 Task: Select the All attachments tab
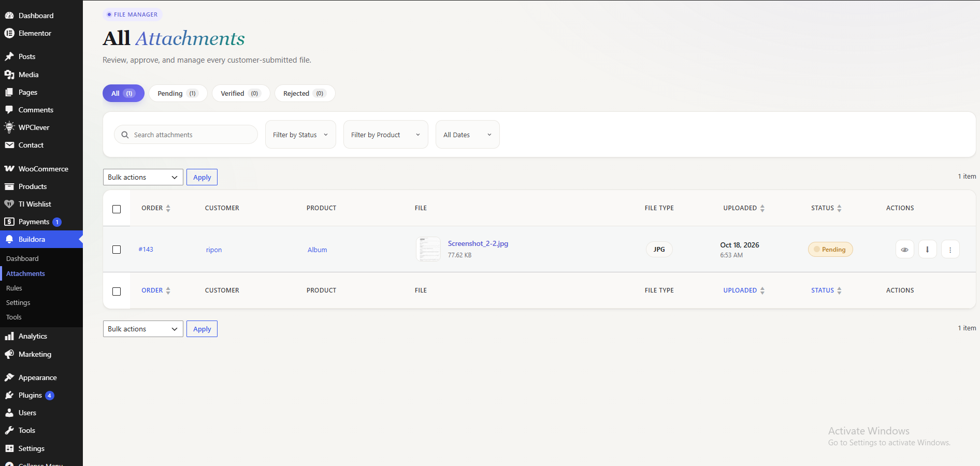(123, 93)
